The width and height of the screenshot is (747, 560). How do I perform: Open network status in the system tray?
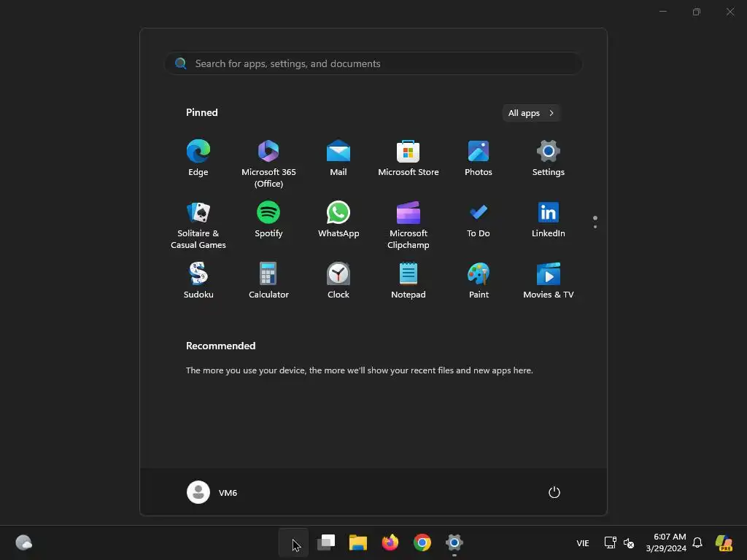pyautogui.click(x=611, y=542)
